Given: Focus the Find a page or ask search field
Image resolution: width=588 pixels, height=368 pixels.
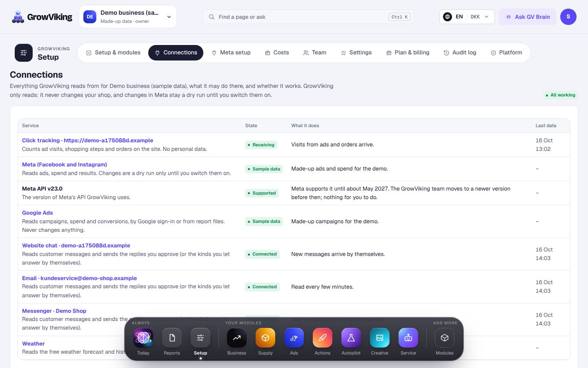Looking at the screenshot, I should (308, 17).
